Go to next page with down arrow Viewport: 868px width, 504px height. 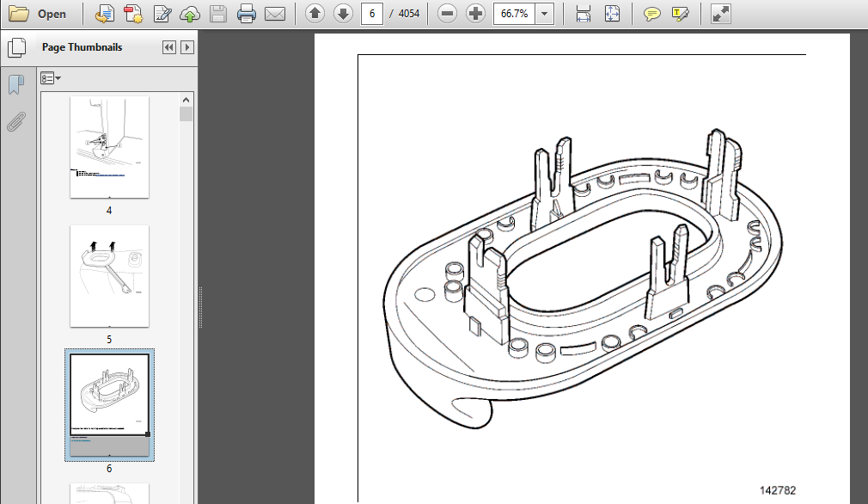343,13
